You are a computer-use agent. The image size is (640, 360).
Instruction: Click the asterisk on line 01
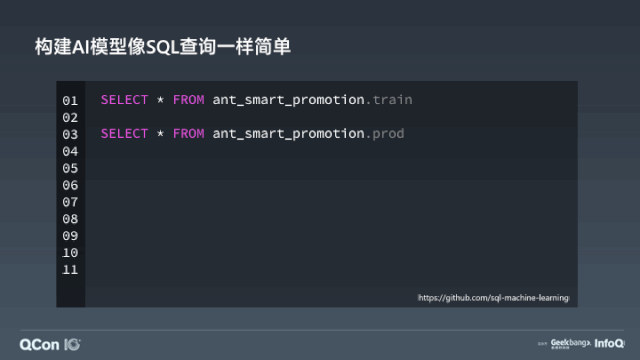pyautogui.click(x=160, y=100)
